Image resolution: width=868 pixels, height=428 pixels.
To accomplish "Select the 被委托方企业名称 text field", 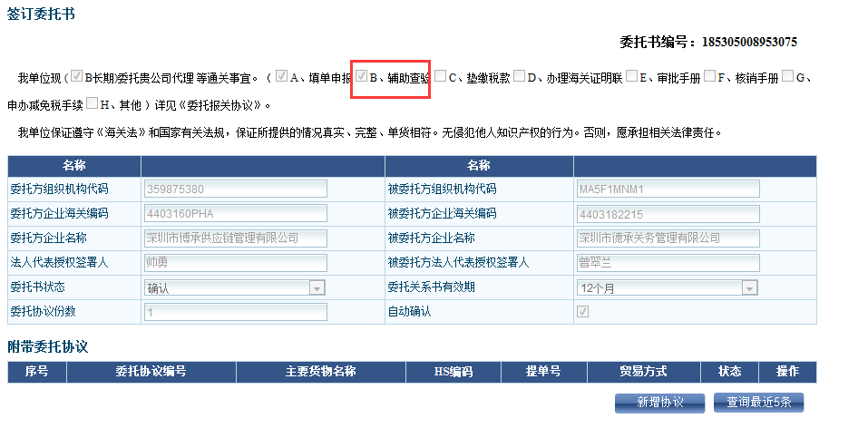I will (x=667, y=238).
